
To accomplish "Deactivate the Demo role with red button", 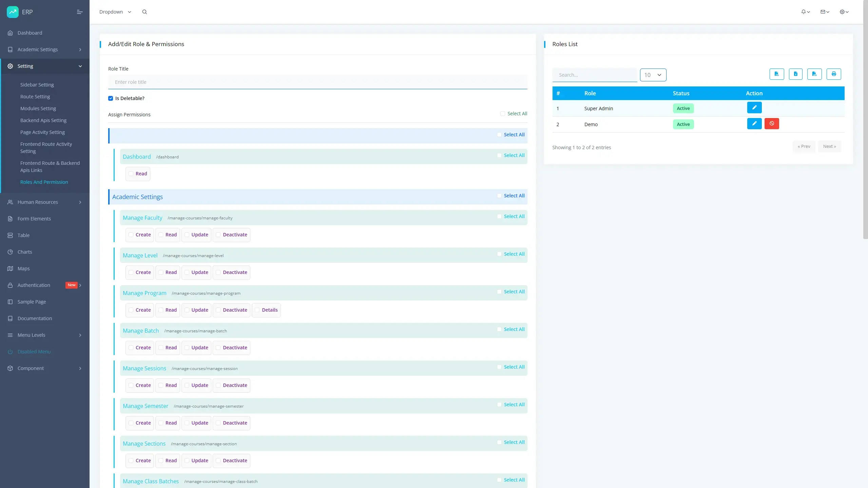I will click(771, 123).
